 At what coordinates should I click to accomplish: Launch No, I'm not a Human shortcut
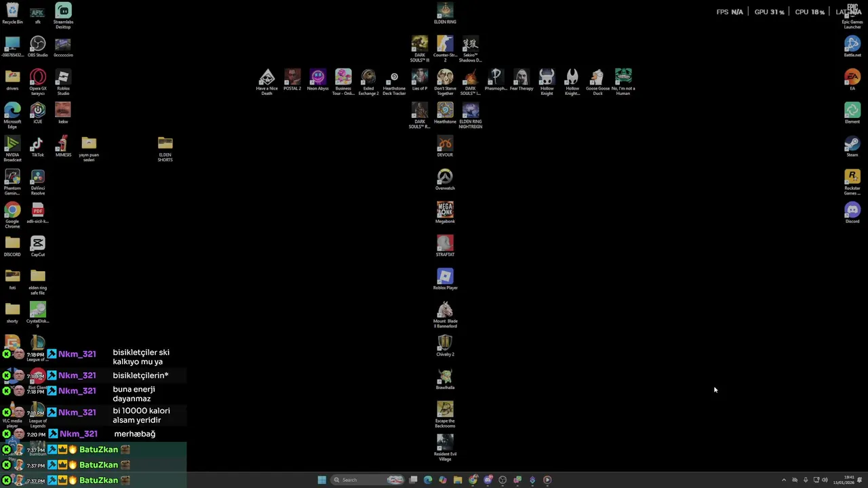(623, 82)
